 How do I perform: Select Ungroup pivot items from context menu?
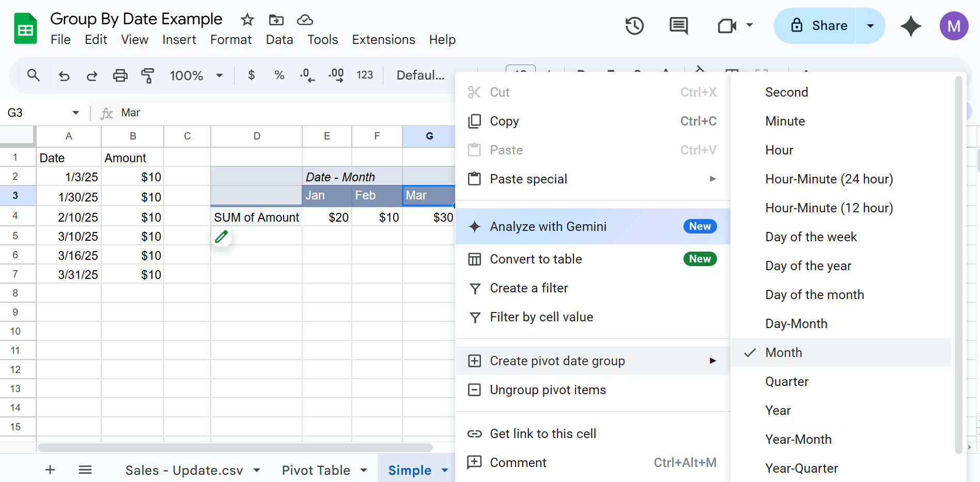click(x=548, y=390)
